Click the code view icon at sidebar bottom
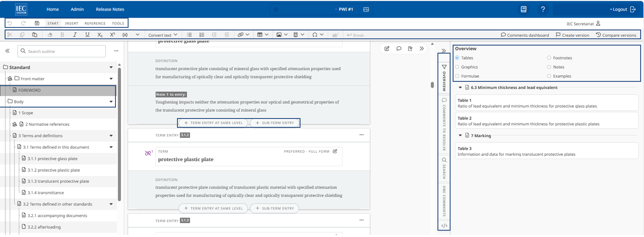The width and height of the screenshot is (644, 237). point(444,226)
